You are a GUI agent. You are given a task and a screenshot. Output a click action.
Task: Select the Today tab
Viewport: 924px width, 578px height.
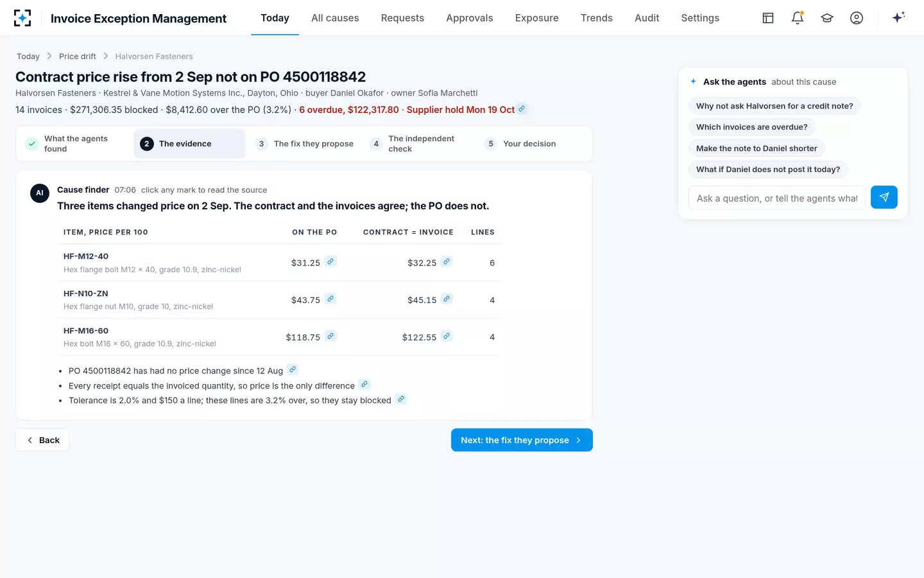coord(275,18)
